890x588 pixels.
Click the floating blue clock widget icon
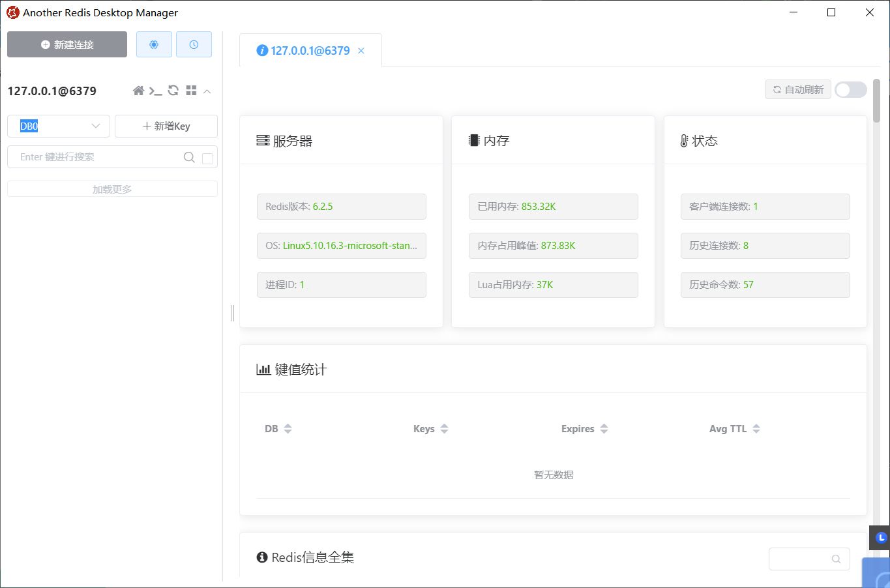(x=882, y=538)
